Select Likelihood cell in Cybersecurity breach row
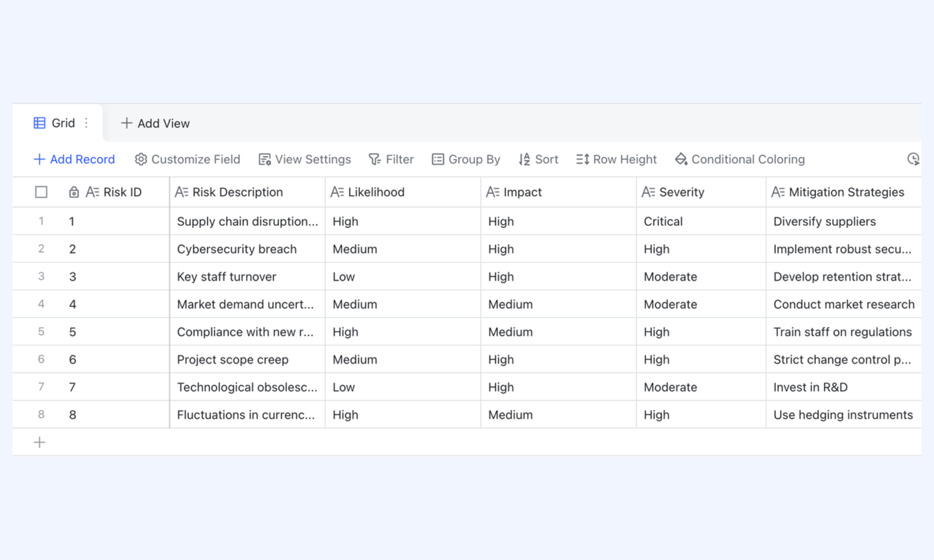Image resolution: width=934 pixels, height=560 pixels. [403, 249]
